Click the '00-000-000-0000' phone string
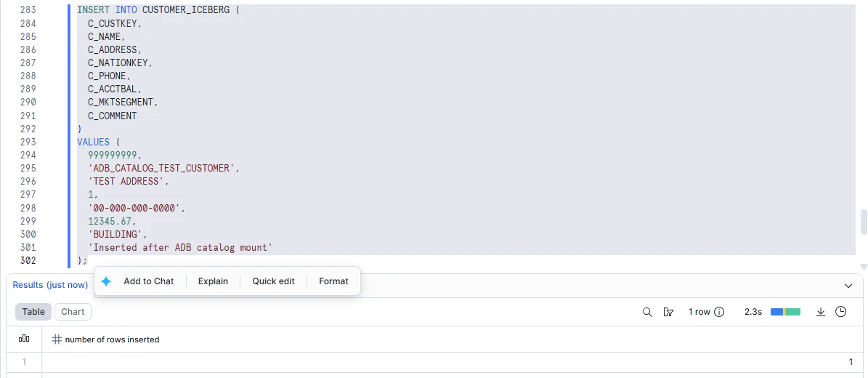The height and width of the screenshot is (378, 868). coord(134,208)
